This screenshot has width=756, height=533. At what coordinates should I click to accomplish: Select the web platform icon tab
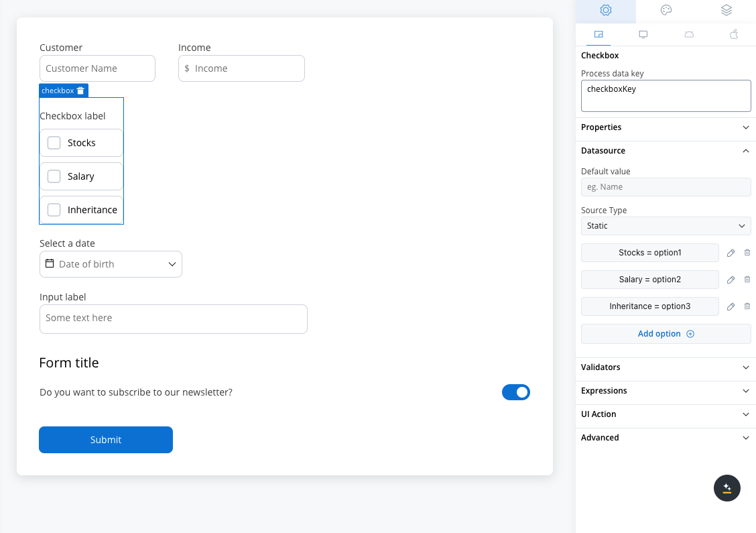598,34
